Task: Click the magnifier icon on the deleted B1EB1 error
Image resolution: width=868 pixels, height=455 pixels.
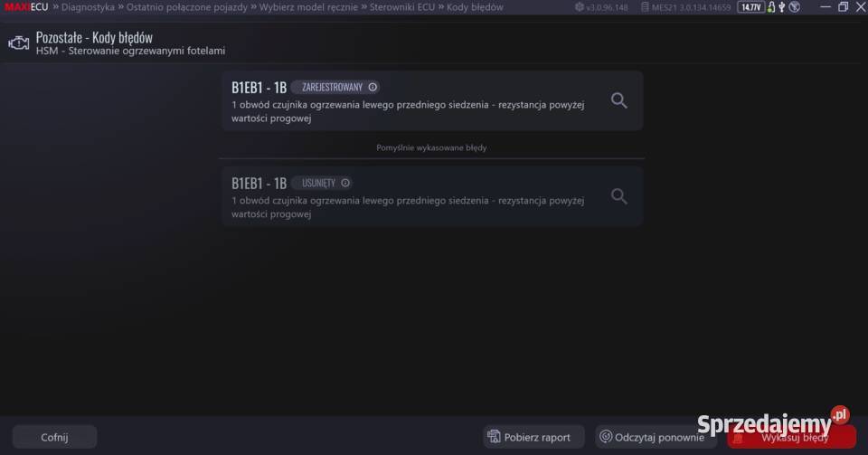Action: click(x=618, y=195)
